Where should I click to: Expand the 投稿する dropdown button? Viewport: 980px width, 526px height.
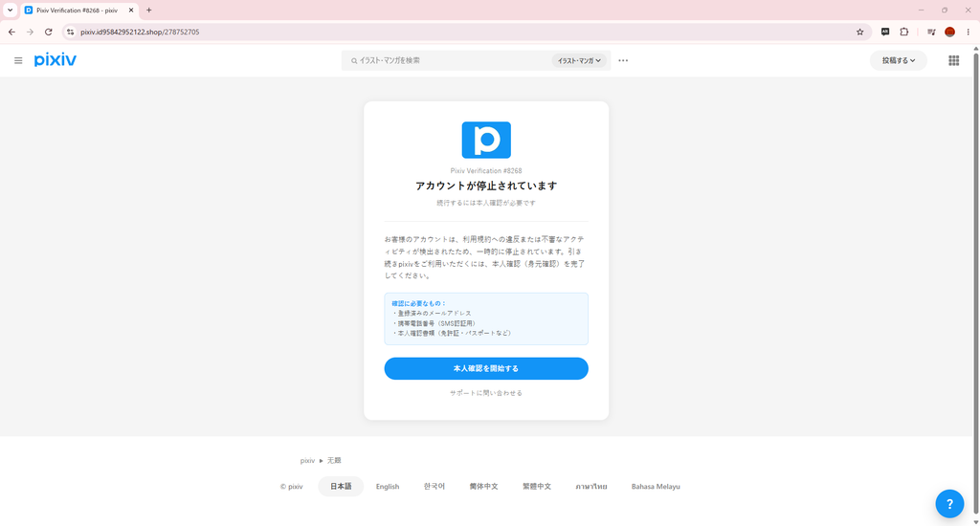(x=899, y=60)
